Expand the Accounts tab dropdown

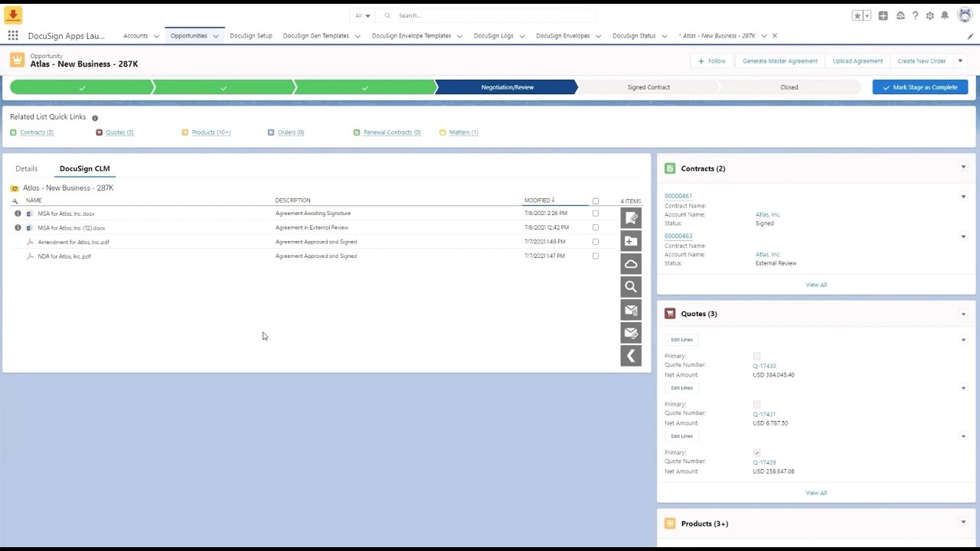click(156, 36)
